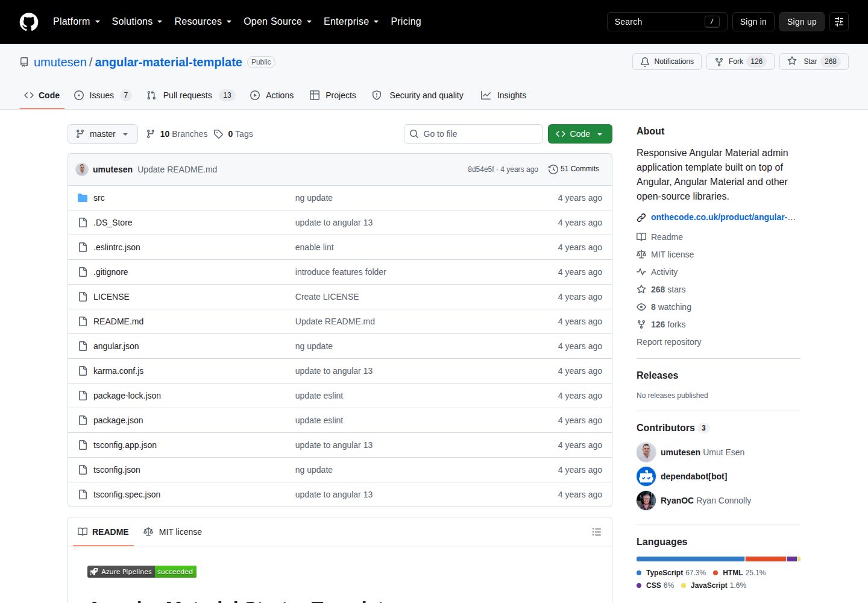The height and width of the screenshot is (603, 868).
Task: Switch to the Issues tab
Action: click(x=102, y=95)
